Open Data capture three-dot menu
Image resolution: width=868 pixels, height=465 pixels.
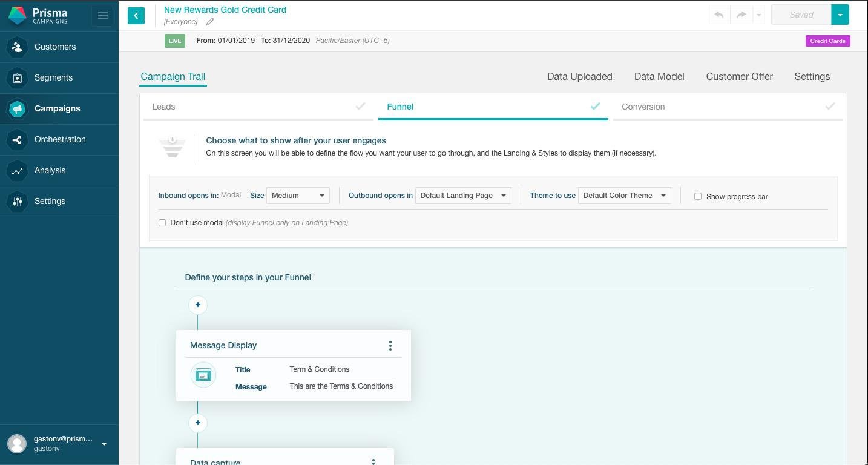(373, 462)
